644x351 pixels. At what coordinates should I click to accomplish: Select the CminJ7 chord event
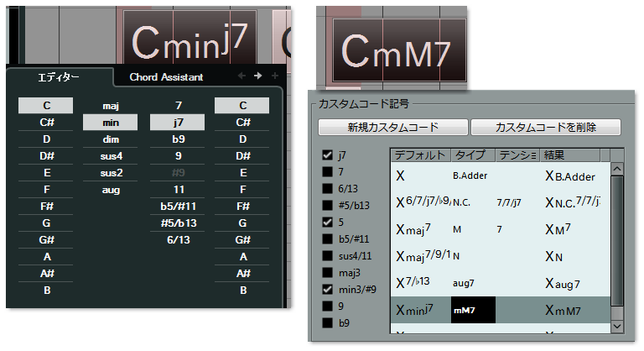tap(190, 38)
